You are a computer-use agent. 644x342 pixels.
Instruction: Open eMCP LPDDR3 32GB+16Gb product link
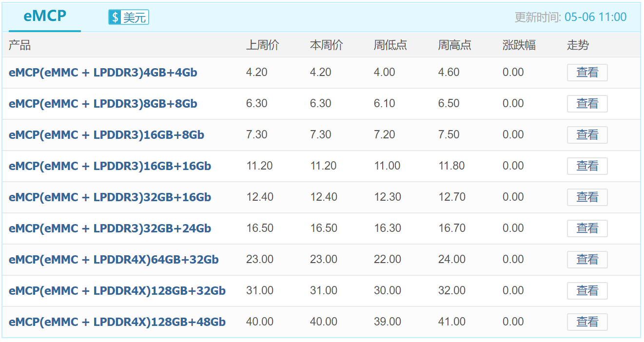coord(110,197)
